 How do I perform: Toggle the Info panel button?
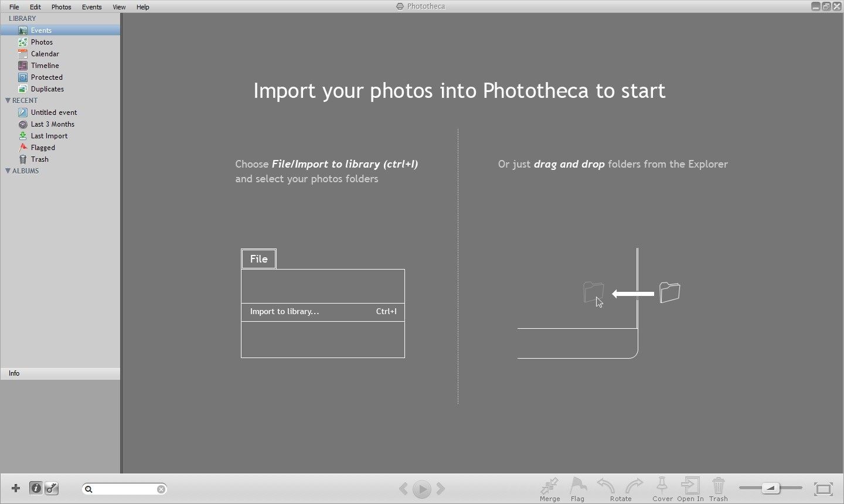pyautogui.click(x=36, y=488)
